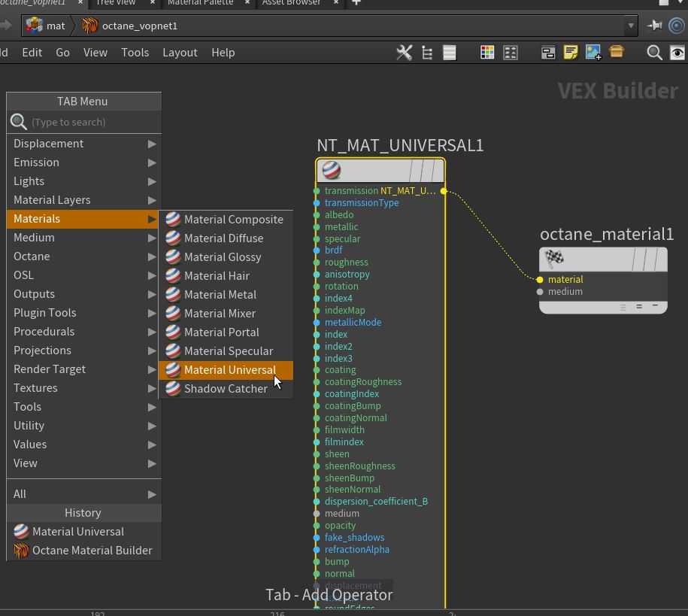Click the wrench tools icon in toolbar

point(404,53)
